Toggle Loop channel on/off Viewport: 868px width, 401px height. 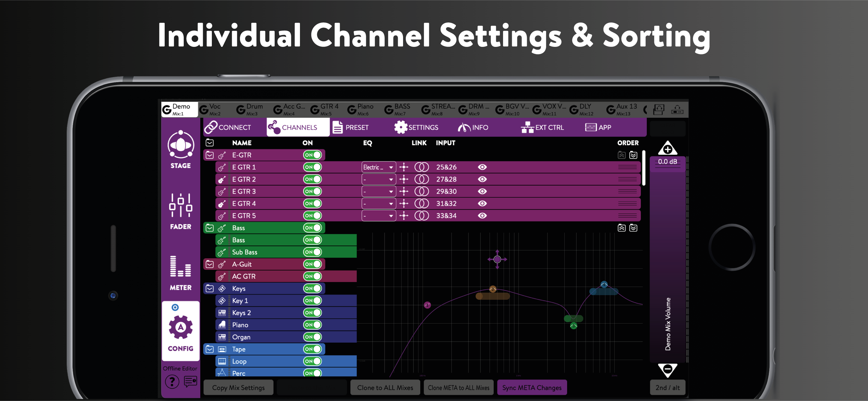point(312,361)
